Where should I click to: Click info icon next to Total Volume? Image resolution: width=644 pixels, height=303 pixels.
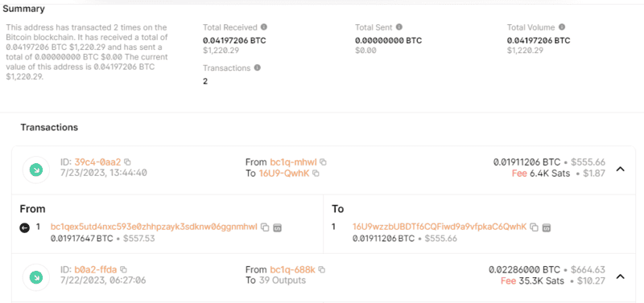(562, 27)
